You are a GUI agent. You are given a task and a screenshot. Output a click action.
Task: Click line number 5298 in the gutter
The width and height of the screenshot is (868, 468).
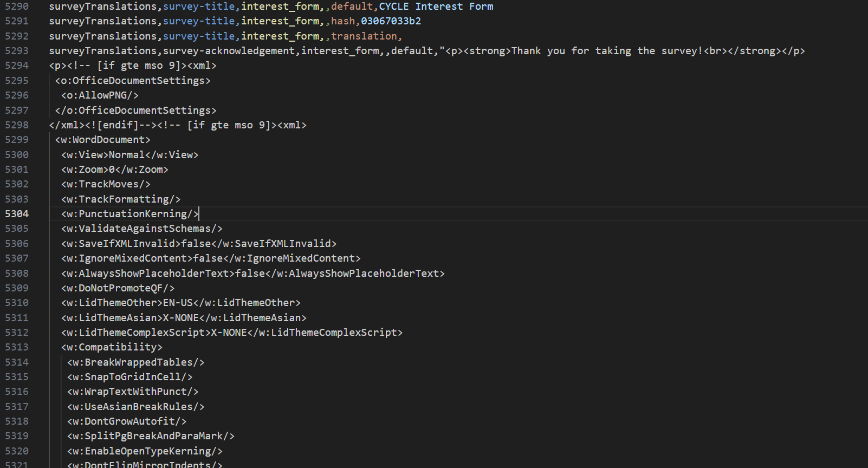point(17,125)
